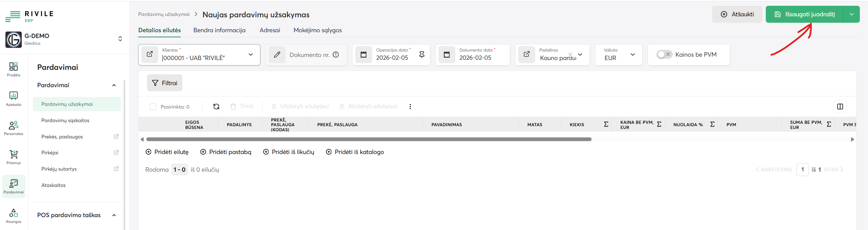
Task: Open Pradžia home sidebar icon
Action: click(x=14, y=69)
